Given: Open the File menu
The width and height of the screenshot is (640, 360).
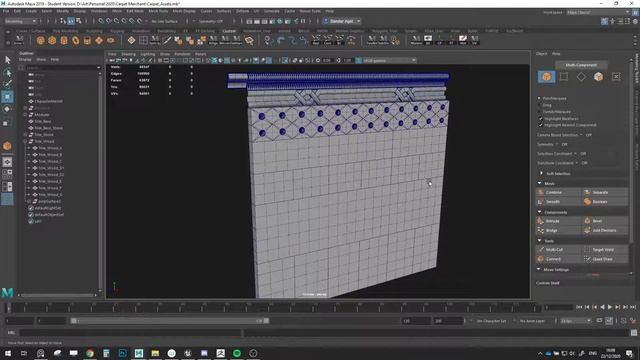Looking at the screenshot, I should click(6, 11).
